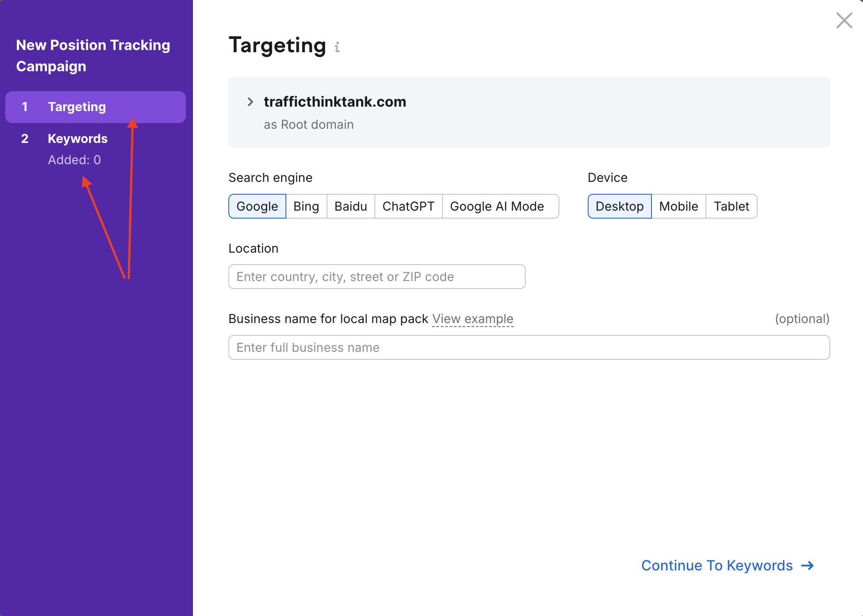The width and height of the screenshot is (863, 616).
Task: Select the Mobile device option
Action: tap(678, 206)
